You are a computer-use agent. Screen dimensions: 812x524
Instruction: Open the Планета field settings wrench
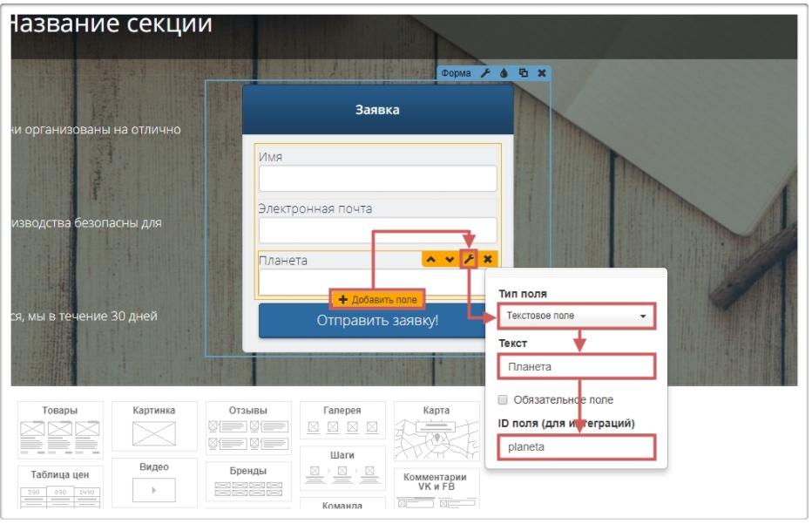point(469,259)
